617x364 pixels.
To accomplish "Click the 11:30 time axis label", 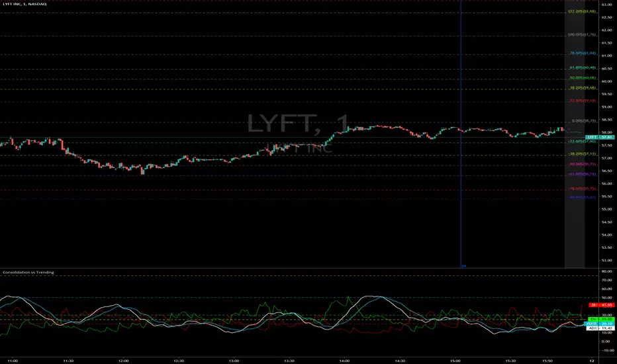I will tap(68, 361).
